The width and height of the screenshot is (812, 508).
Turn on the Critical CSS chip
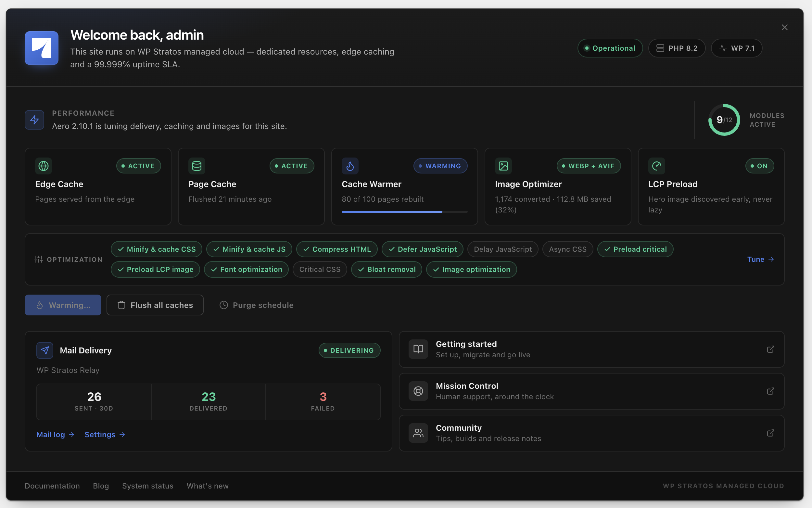[320, 270]
